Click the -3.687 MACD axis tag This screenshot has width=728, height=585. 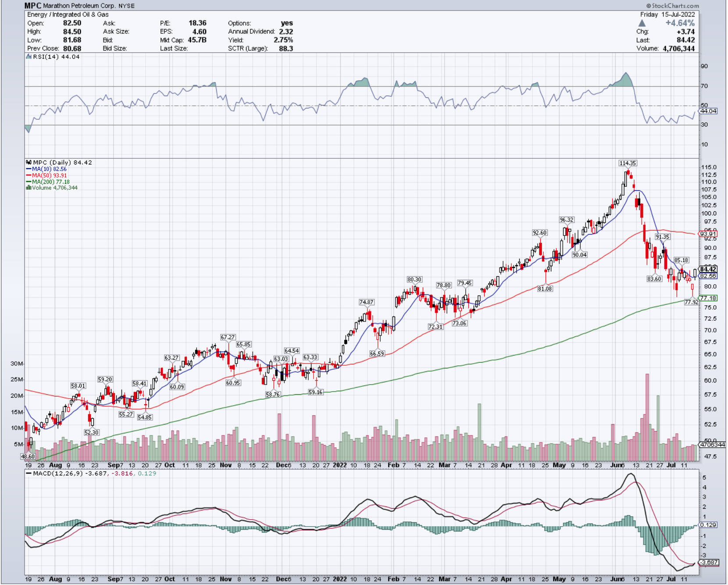[709, 562]
